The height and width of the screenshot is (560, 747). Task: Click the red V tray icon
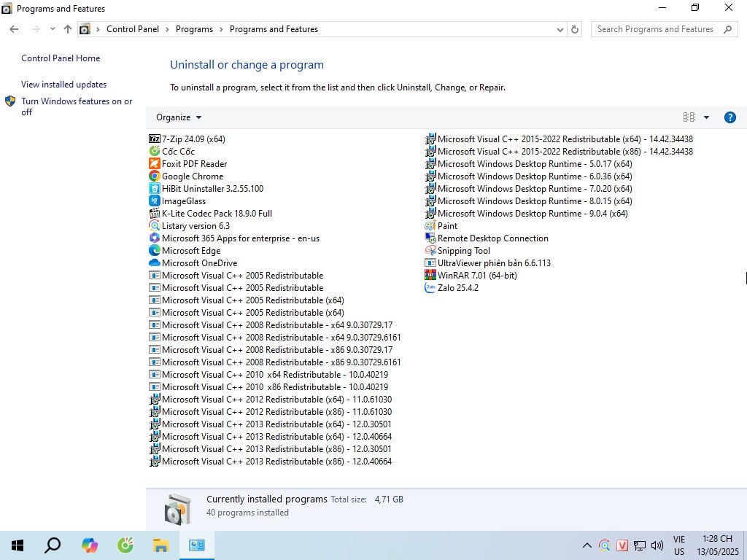pyautogui.click(x=622, y=545)
